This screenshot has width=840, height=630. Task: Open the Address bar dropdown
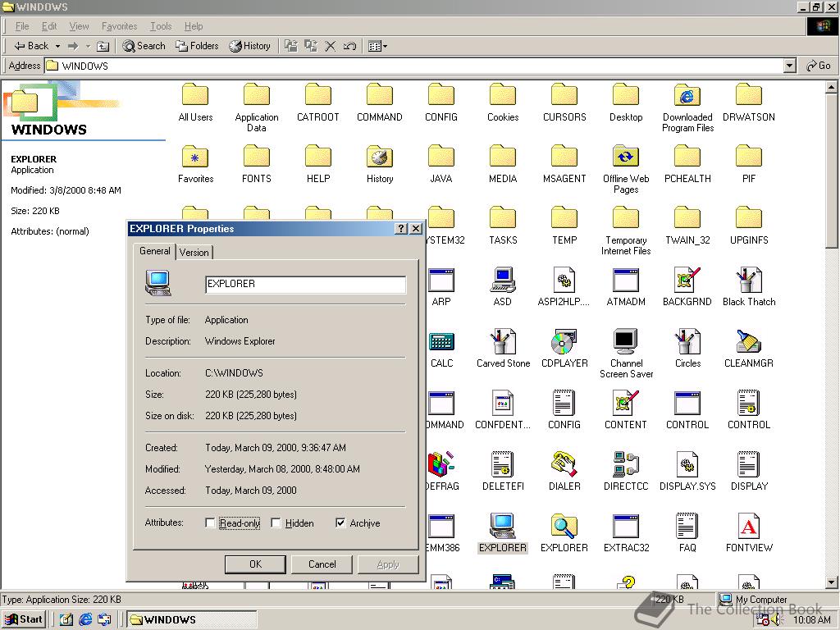[x=790, y=66]
